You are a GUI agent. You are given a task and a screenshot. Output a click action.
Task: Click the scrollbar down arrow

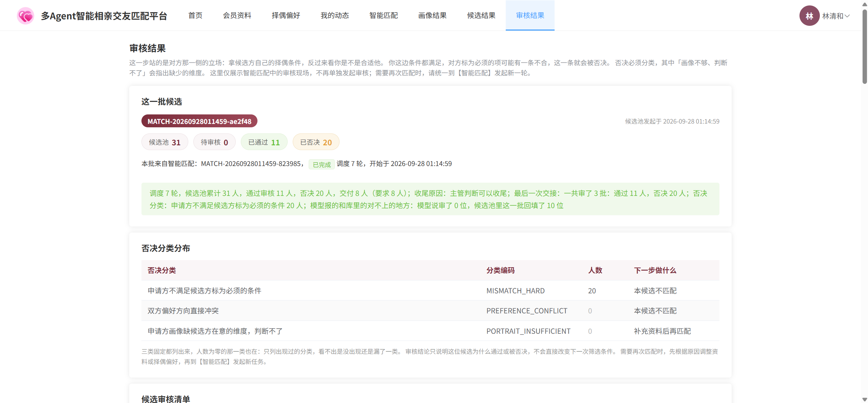pyautogui.click(x=864, y=399)
